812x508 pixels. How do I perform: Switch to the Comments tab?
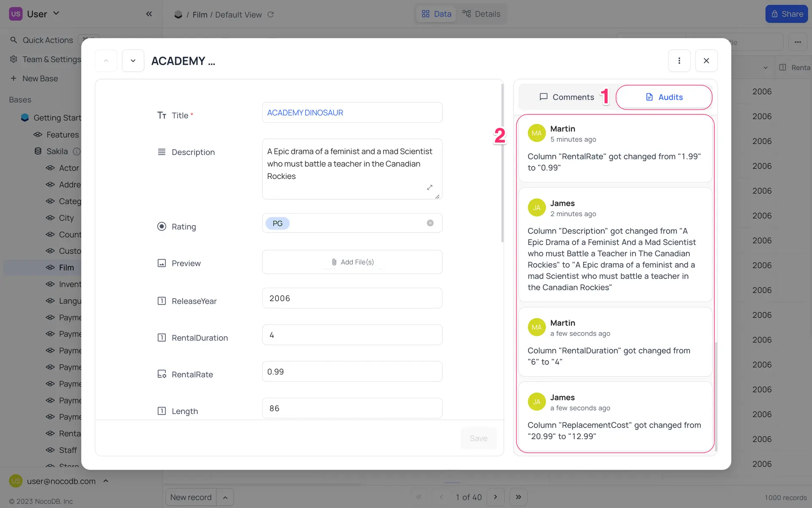(567, 97)
